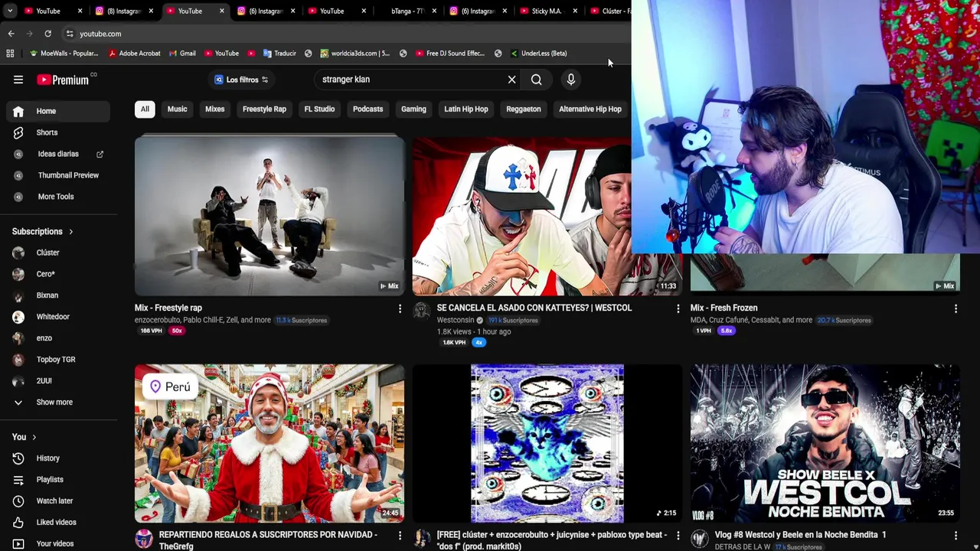Open worldcia3ds.com bookmark

click(x=355, y=54)
